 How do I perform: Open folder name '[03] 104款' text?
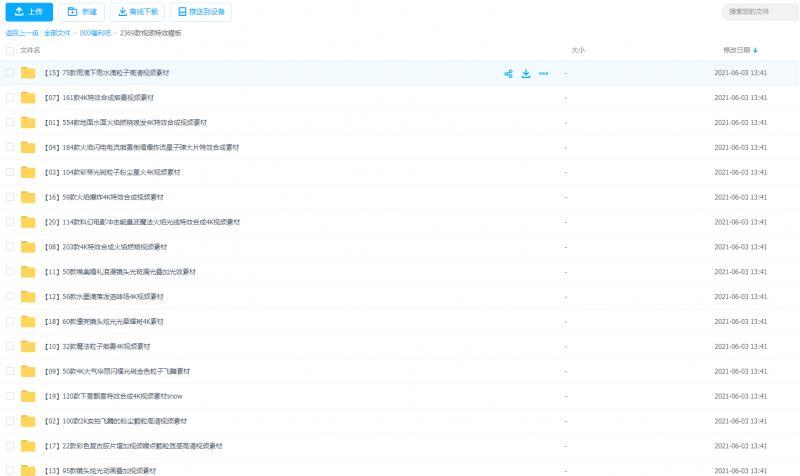pyautogui.click(x=112, y=172)
